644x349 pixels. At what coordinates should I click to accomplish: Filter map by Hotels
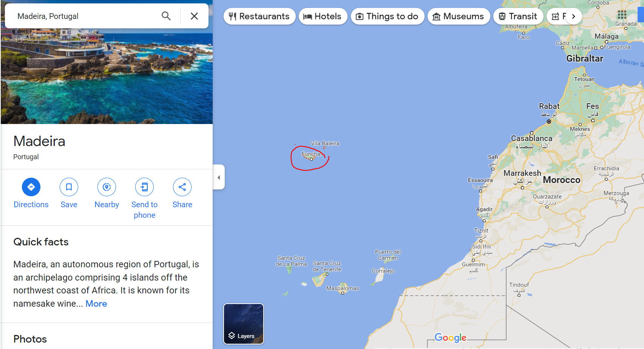coord(323,16)
